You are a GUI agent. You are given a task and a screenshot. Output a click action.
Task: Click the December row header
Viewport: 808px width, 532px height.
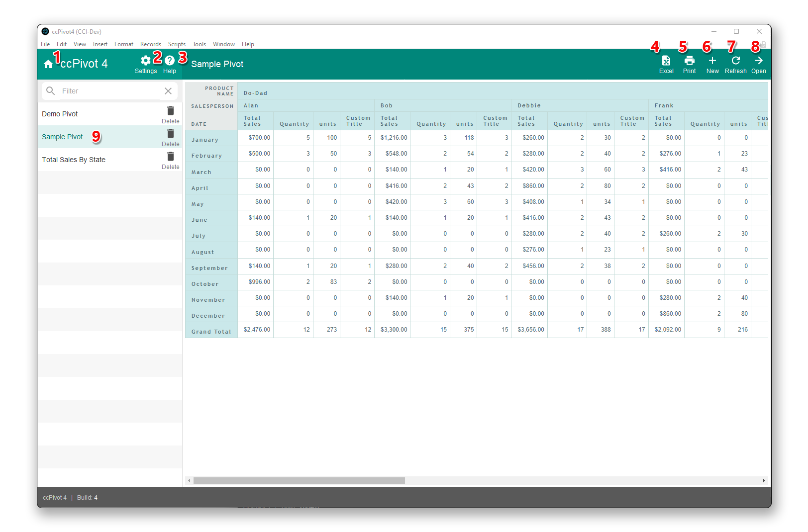(211, 314)
